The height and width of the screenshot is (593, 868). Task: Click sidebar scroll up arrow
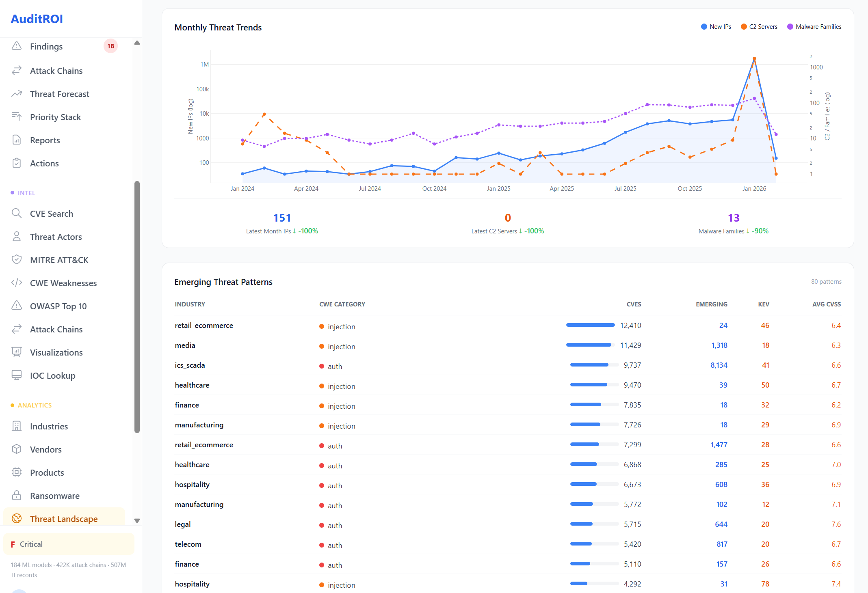(x=137, y=43)
